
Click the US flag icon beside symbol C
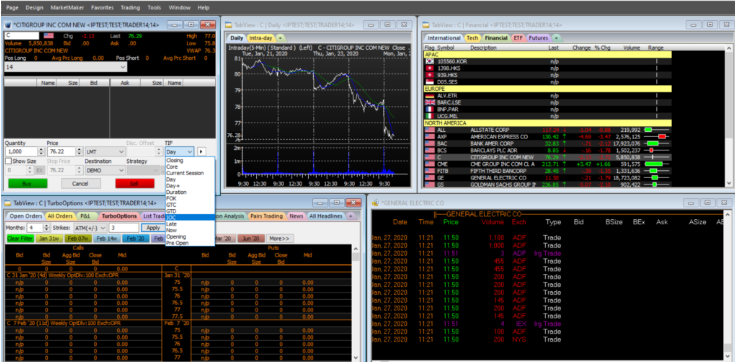49,36
